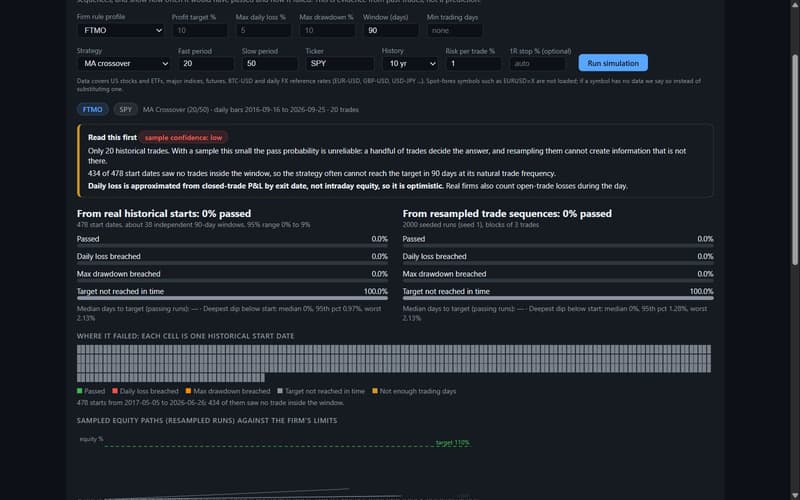Click the full Target not reached bar under historical starts
This screenshot has height=500, width=800.
click(232, 298)
